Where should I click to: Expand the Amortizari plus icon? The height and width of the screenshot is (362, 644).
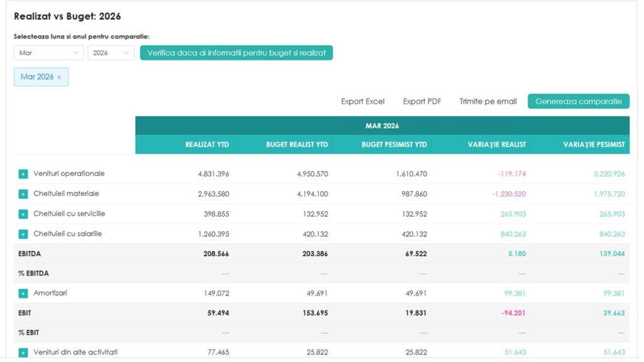tap(23, 293)
